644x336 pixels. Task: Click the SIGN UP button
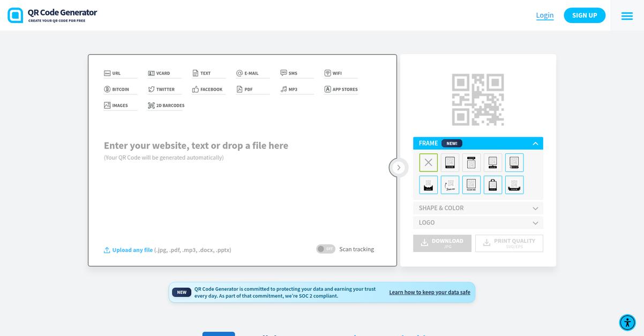(585, 15)
